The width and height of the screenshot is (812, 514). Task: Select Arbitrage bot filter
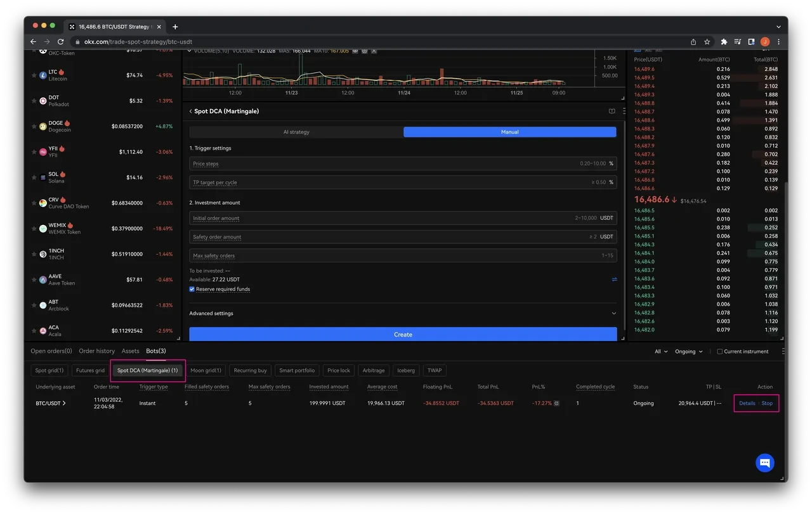(x=374, y=370)
